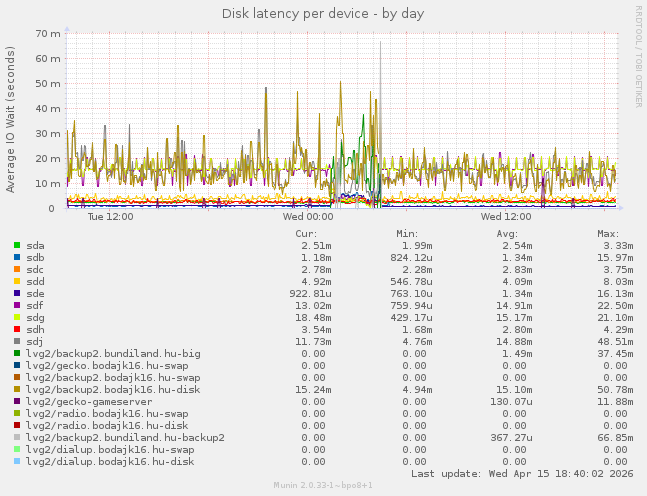The image size is (647, 496).
Task: Click backup2 max value 66.85m
Action: tap(615, 437)
